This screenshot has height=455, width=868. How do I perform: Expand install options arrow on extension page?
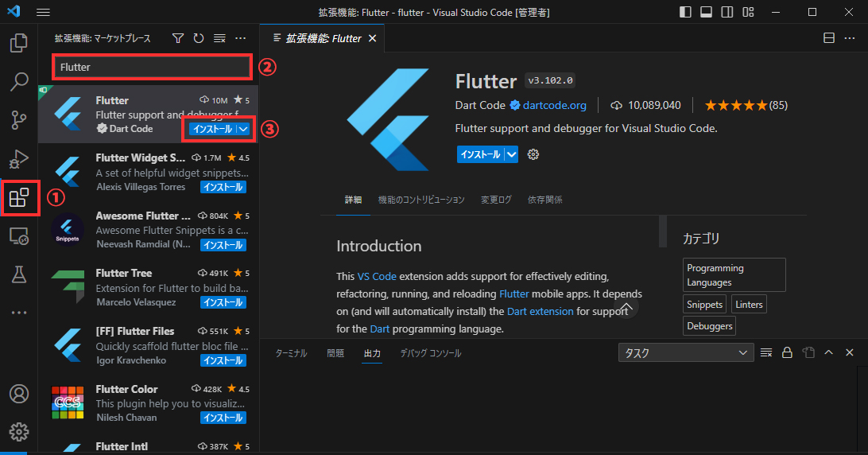click(512, 154)
